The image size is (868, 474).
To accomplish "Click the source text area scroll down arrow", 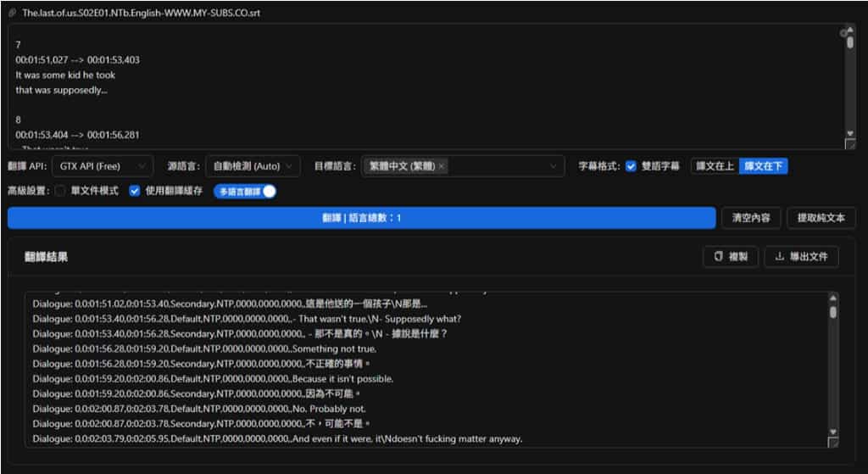I will pyautogui.click(x=850, y=133).
